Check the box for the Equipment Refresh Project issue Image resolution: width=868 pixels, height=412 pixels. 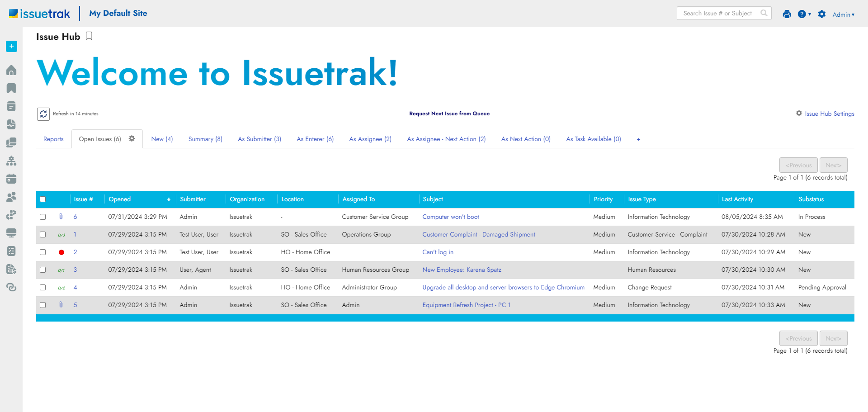click(x=43, y=305)
